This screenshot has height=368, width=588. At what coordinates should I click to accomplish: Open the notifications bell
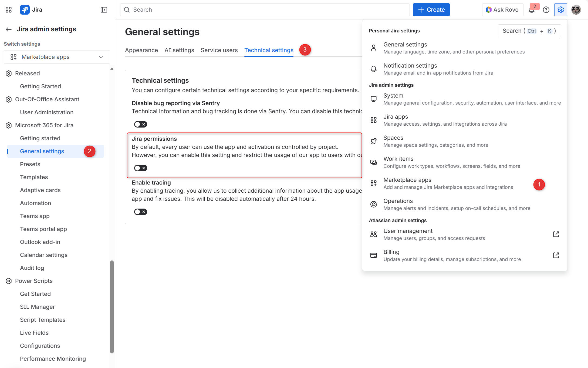[531, 10]
